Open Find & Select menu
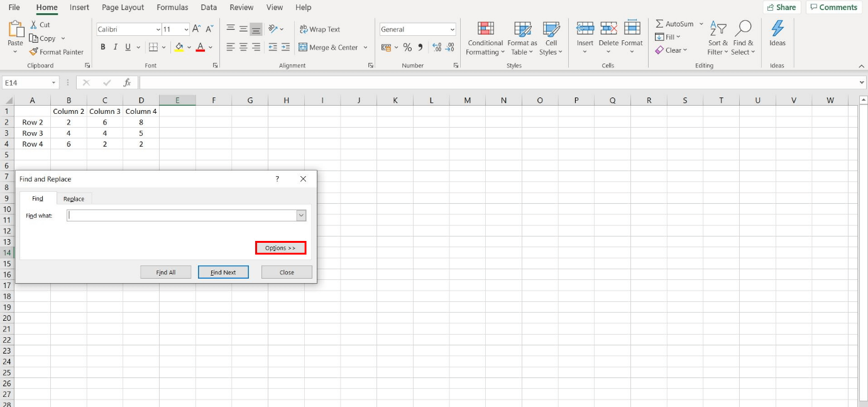Image resolution: width=868 pixels, height=407 pixels. pyautogui.click(x=743, y=38)
